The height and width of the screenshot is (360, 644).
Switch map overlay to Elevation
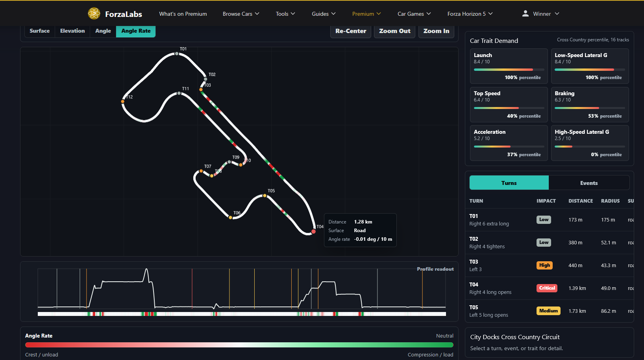click(72, 31)
